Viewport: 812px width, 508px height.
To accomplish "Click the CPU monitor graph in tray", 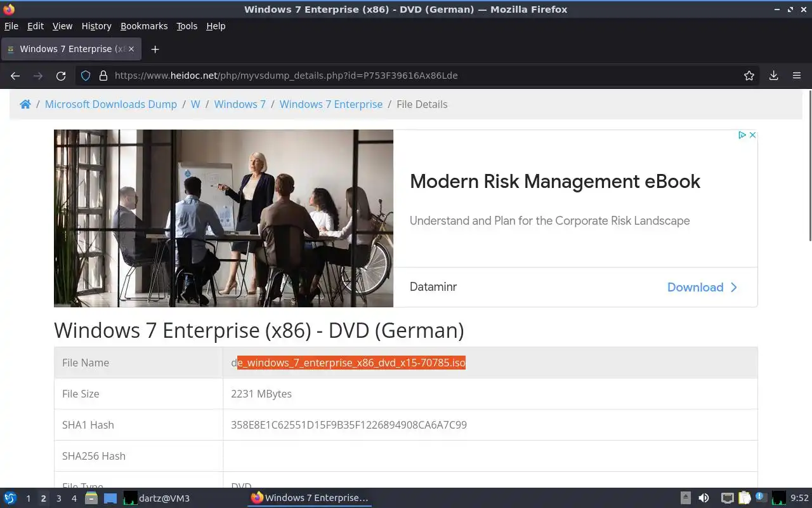I will [x=778, y=498].
